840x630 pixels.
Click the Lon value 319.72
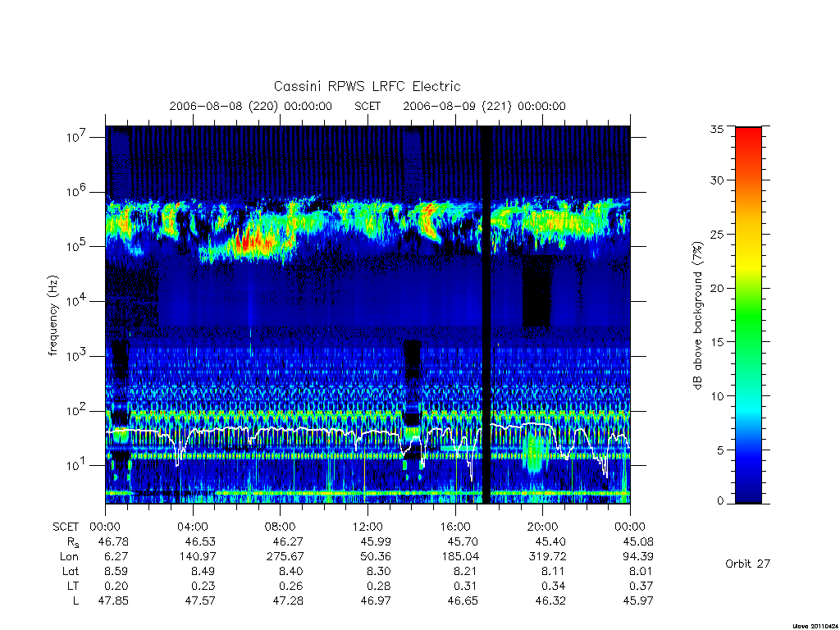tap(547, 557)
